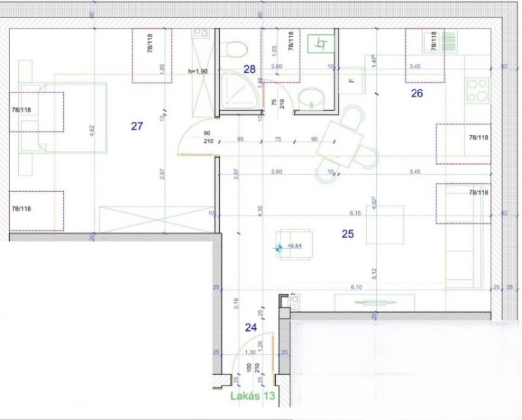522x420 pixels.
Task: Click room number 26 kitchen label
Action: coord(416,93)
